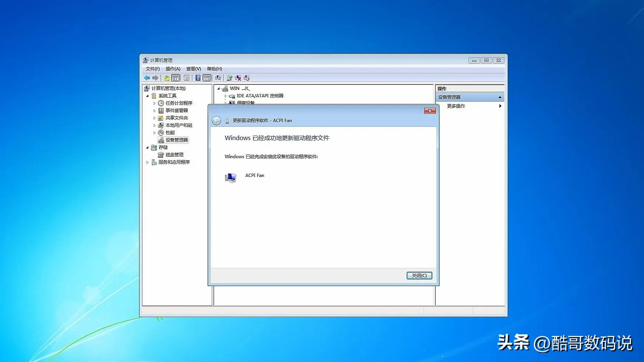644x362 pixels.
Task: Expand IDE ATA/ATAPI 控制器 device category
Action: 225,96
